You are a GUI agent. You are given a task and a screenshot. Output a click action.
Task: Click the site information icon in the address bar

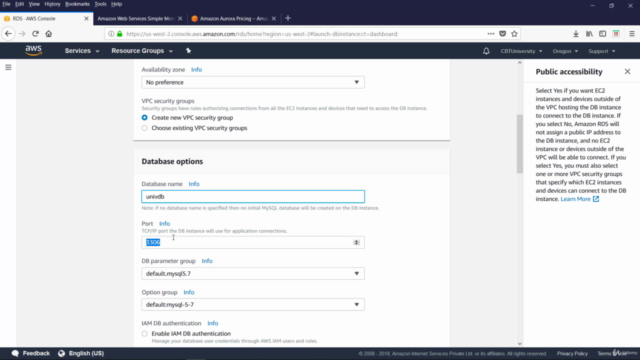point(111,34)
